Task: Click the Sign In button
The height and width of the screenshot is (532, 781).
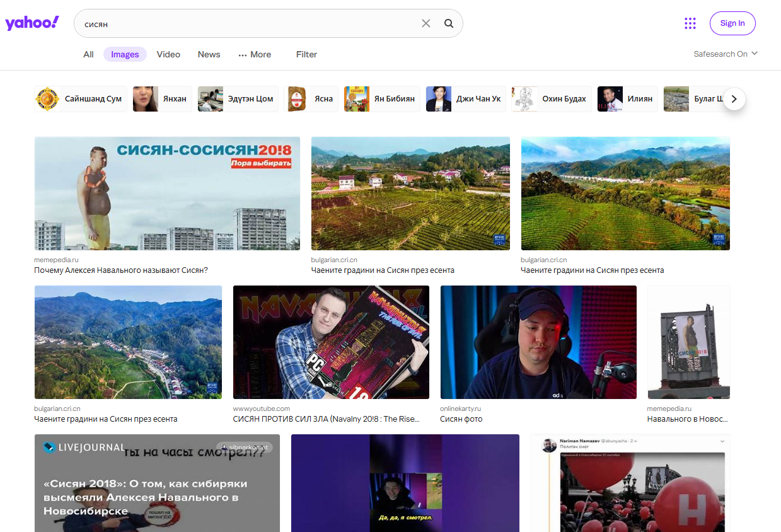Action: pyautogui.click(x=732, y=23)
